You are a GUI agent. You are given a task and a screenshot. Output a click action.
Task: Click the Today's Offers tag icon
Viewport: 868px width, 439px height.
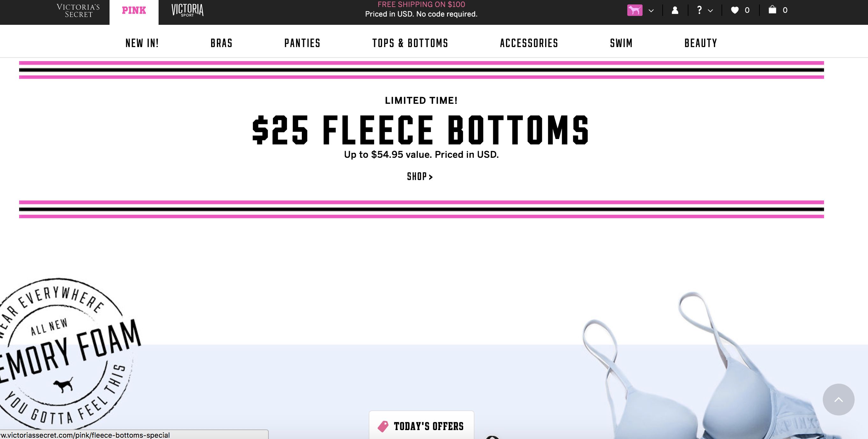click(383, 426)
